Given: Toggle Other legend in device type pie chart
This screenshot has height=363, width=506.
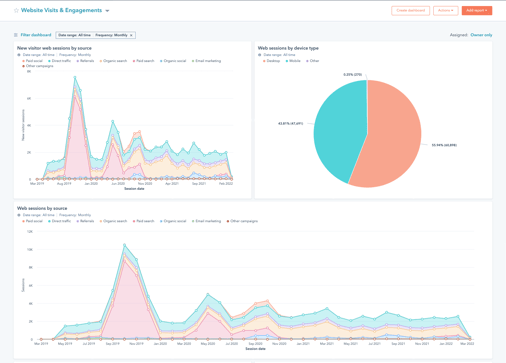Looking at the screenshot, I should (312, 61).
